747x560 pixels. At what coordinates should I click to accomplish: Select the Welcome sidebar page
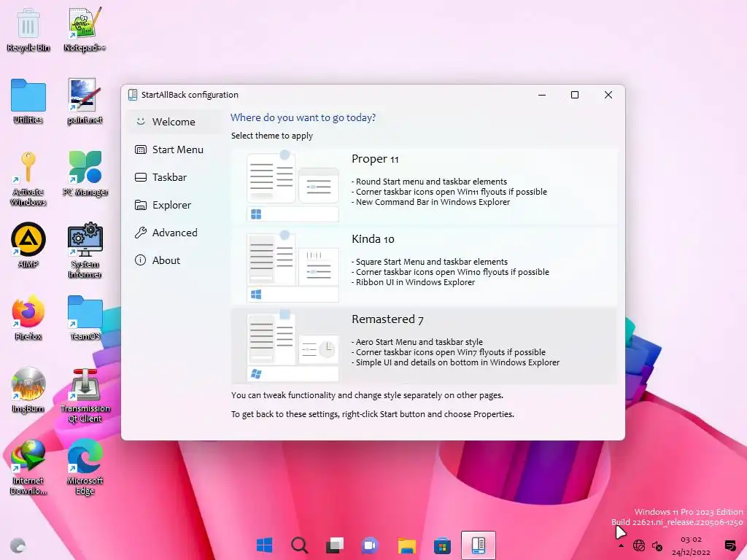point(174,122)
